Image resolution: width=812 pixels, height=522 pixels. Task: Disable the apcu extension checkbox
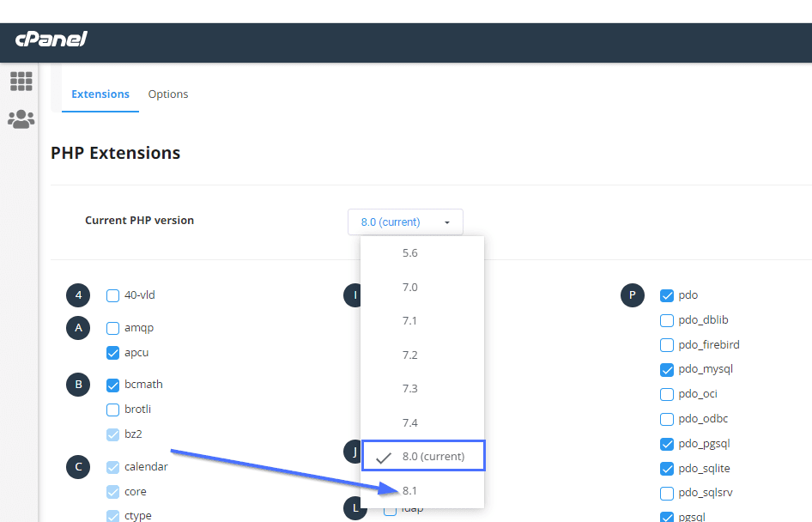tap(113, 353)
